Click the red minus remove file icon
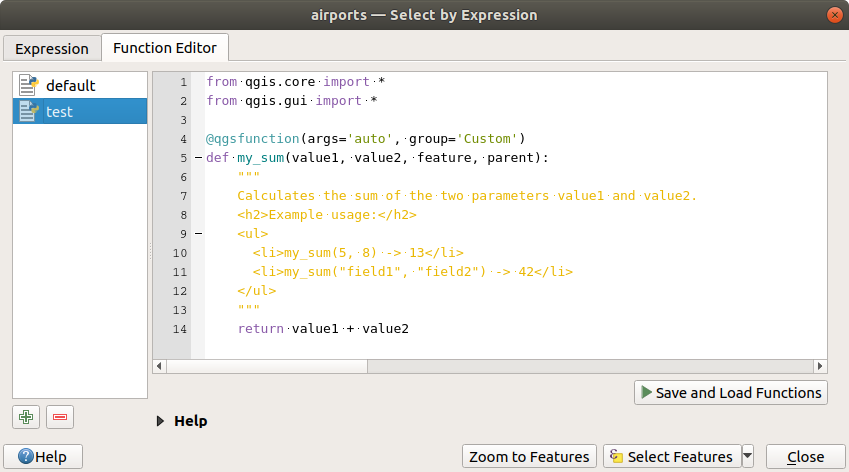Screen dimensions: 849x472 coord(59,417)
